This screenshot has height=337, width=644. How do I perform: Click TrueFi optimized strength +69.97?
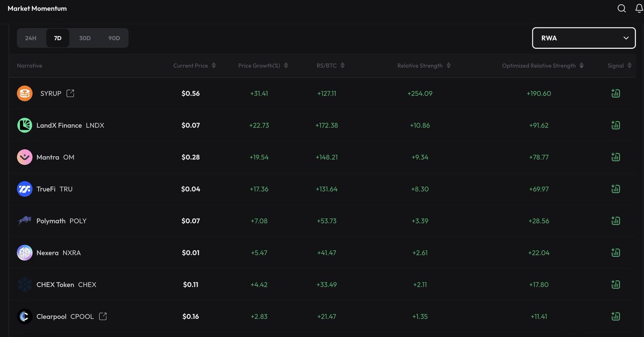click(539, 189)
